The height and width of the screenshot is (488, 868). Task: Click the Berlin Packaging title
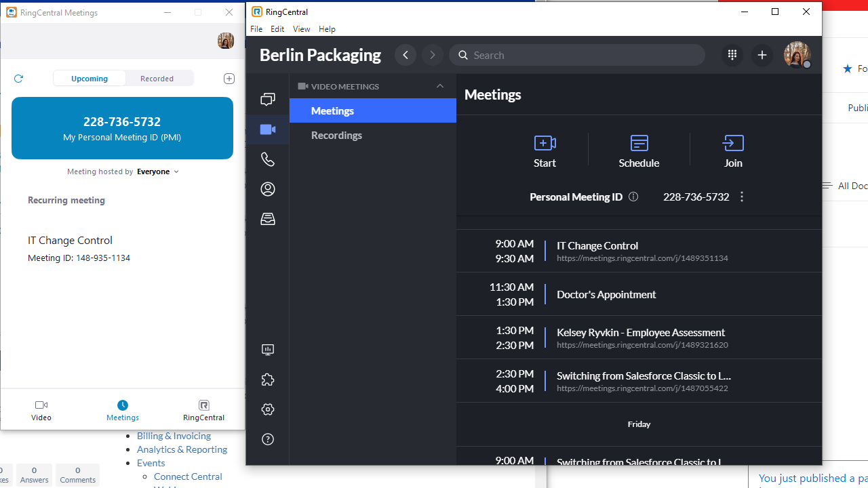[x=320, y=55]
